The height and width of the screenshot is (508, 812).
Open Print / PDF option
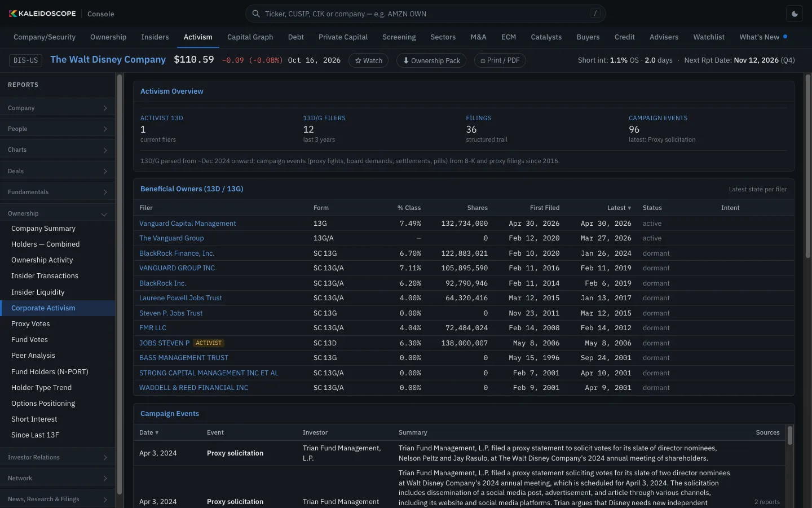coord(500,60)
